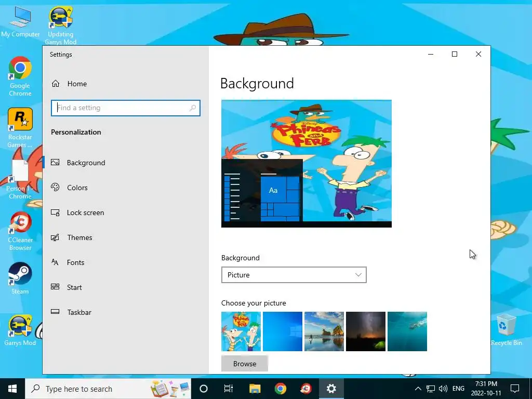Switch to the Fonts settings page
This screenshot has width=532, height=399.
[126, 262]
